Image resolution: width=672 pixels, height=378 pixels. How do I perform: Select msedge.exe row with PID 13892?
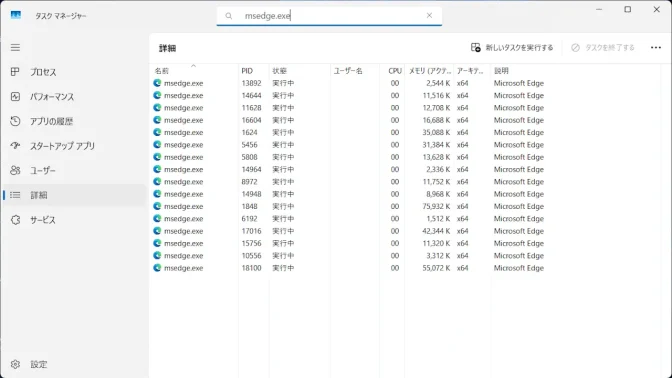pyautogui.click(x=405, y=83)
